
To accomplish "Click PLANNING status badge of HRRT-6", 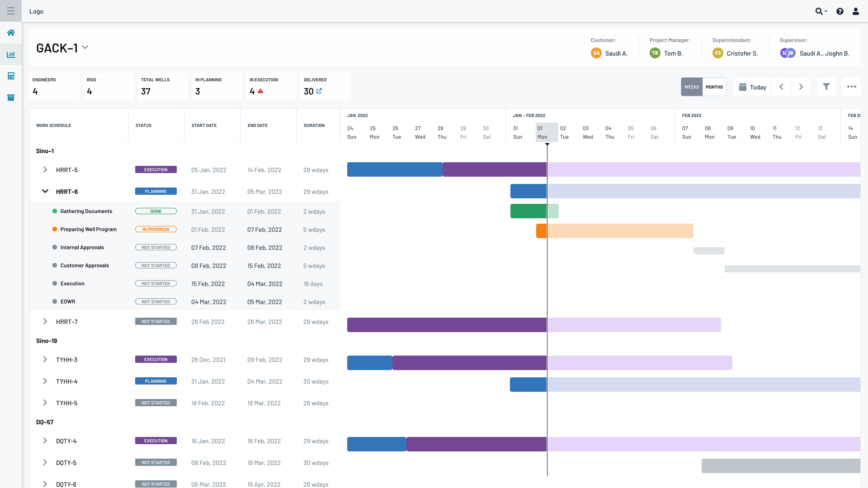I will click(156, 191).
